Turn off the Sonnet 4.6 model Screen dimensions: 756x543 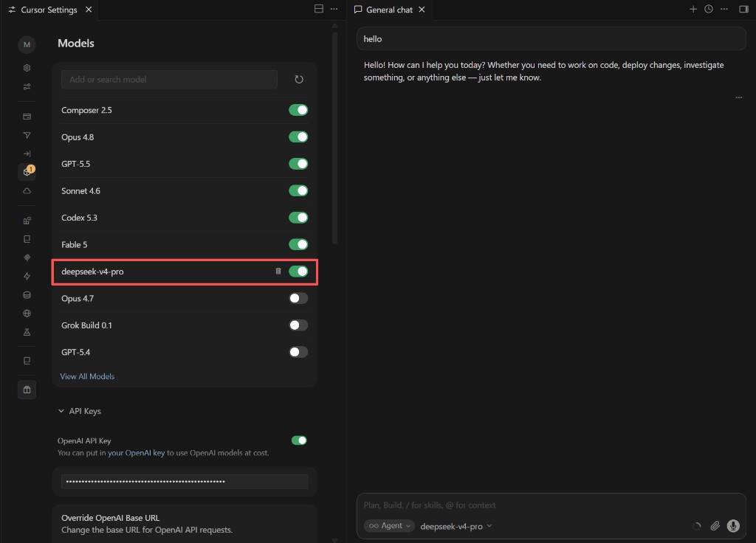tap(298, 191)
